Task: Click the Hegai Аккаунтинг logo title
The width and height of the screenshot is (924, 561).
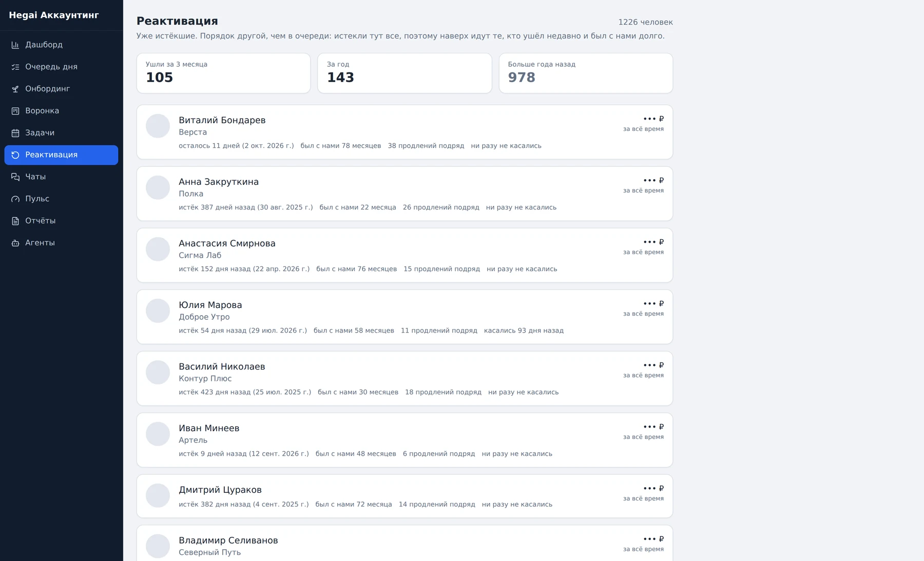Action: pos(54,15)
